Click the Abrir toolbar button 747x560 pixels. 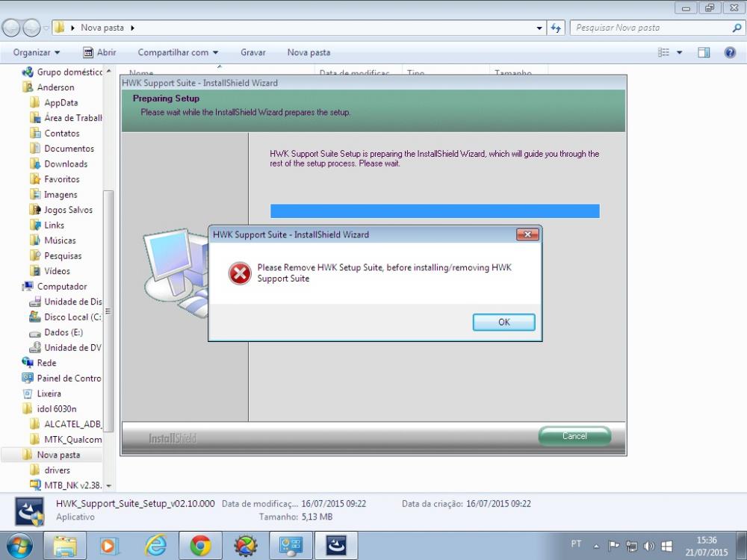click(x=99, y=52)
